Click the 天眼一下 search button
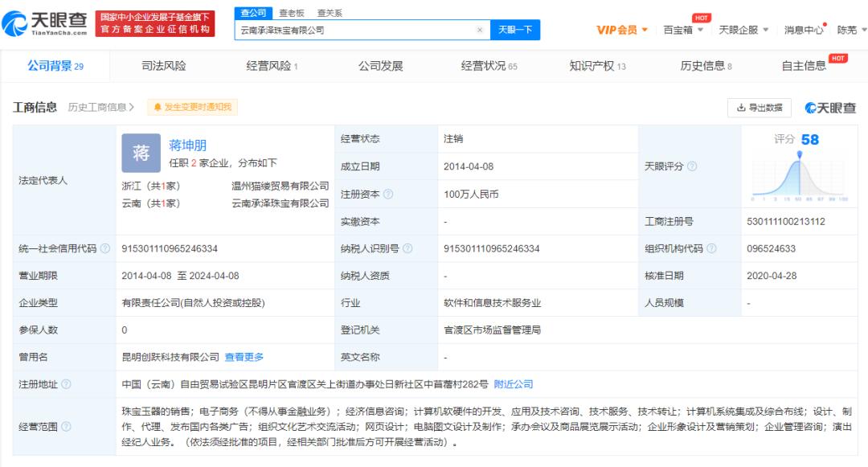Screen dimensions: 868x467 (x=516, y=29)
